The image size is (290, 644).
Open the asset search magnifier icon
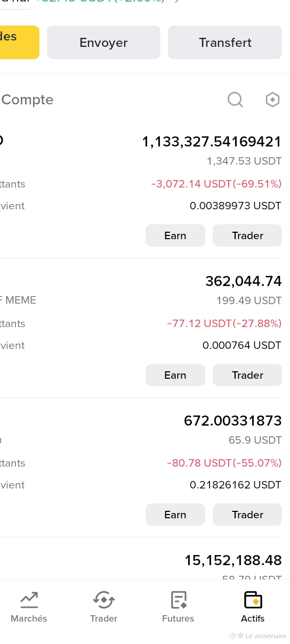235,100
